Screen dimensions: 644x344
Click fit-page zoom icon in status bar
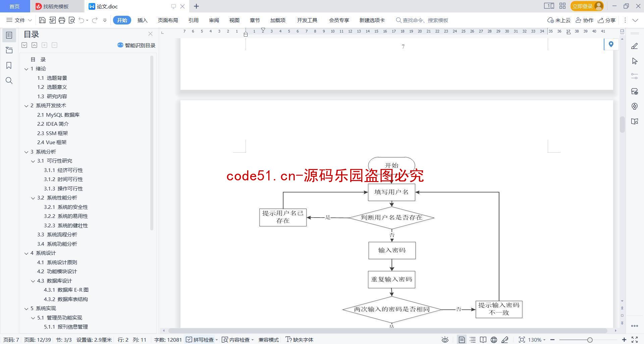click(x=522, y=340)
